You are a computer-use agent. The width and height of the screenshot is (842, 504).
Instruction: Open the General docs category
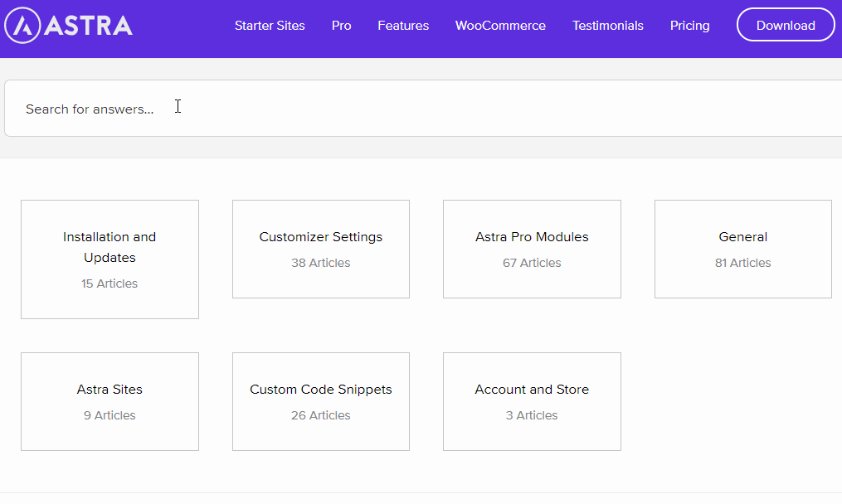[742, 237]
